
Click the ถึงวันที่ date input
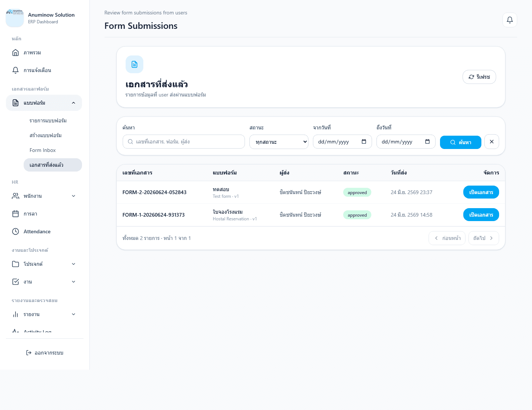[x=406, y=142]
